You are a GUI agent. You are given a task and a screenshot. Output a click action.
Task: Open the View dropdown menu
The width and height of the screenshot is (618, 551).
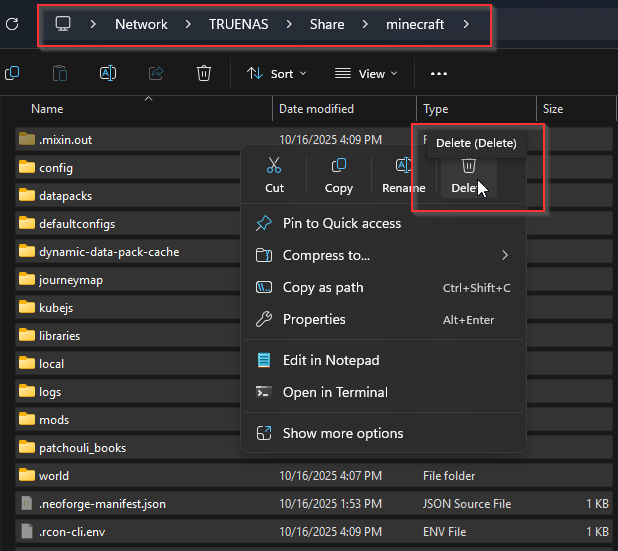point(365,73)
